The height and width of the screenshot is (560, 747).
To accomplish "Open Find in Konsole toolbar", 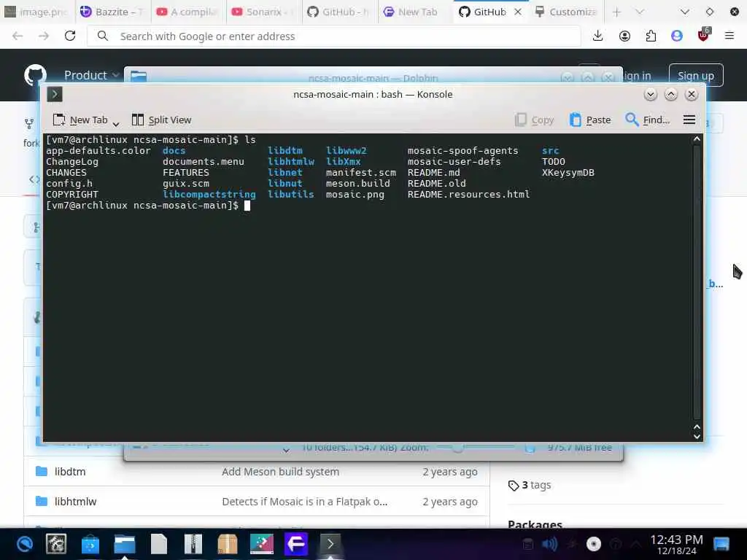I will (x=647, y=120).
